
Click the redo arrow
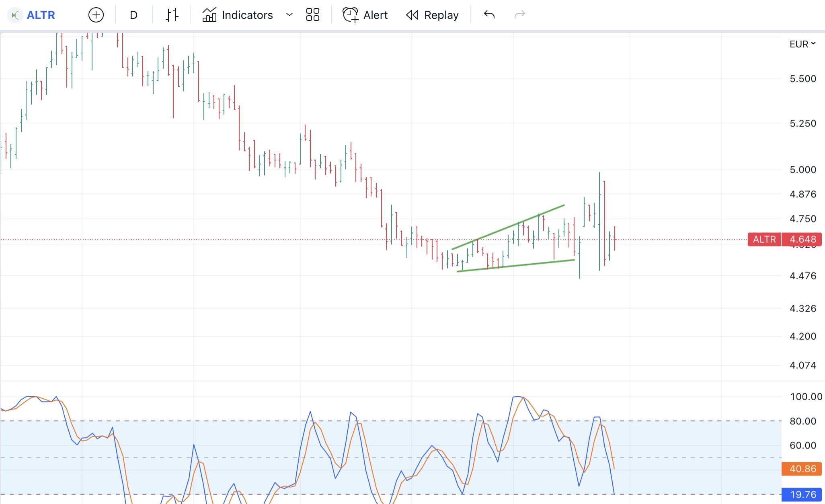(519, 15)
